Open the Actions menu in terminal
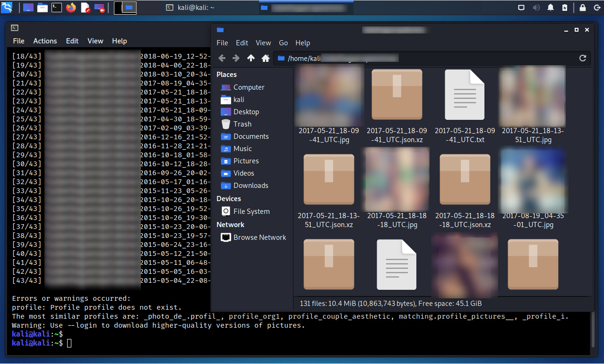This screenshot has height=364, width=604. 45,41
